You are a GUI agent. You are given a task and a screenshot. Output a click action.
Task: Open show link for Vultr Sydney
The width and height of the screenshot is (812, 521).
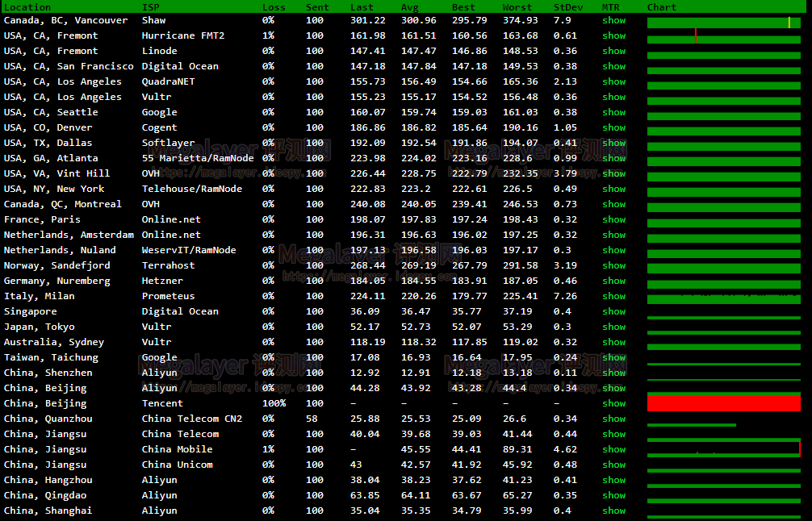[x=613, y=342]
